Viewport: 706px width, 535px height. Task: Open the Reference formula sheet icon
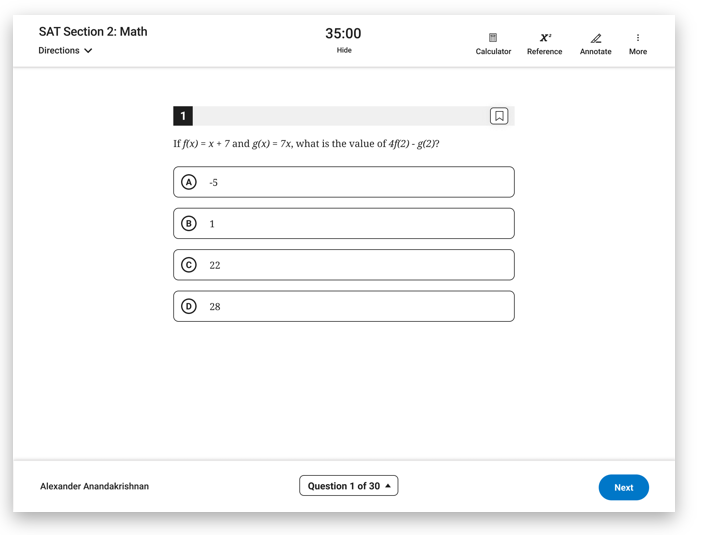(545, 37)
